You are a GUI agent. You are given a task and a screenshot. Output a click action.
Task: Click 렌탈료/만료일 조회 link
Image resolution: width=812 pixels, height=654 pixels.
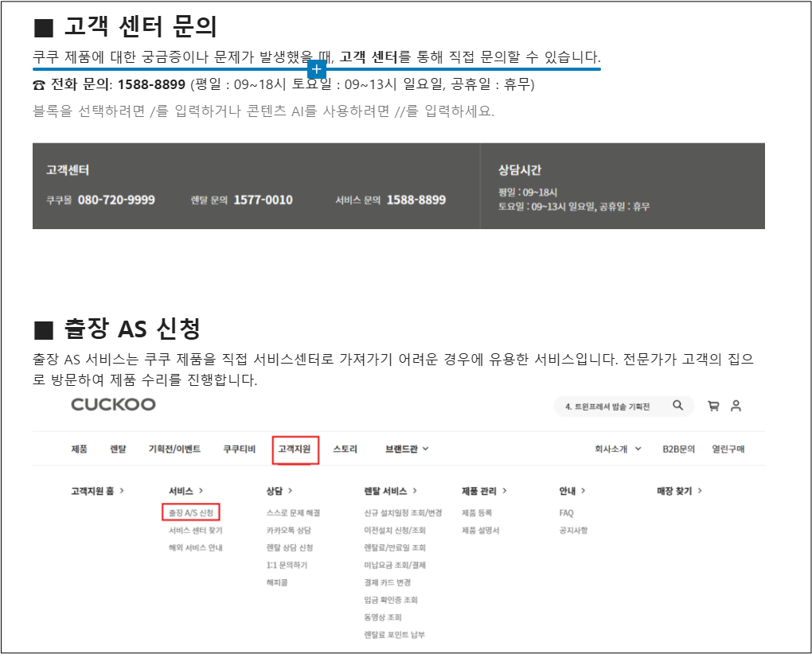click(x=395, y=548)
